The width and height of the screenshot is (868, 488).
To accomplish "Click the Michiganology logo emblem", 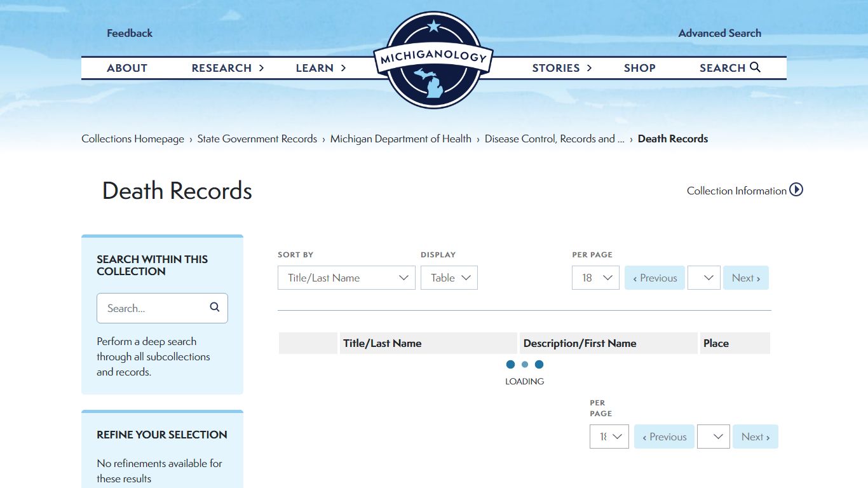I will [433, 60].
